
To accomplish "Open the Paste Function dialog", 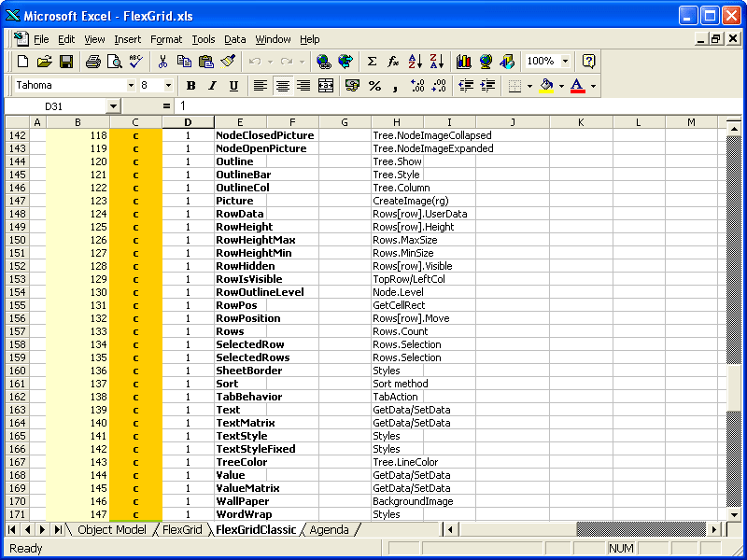I will 393,62.
